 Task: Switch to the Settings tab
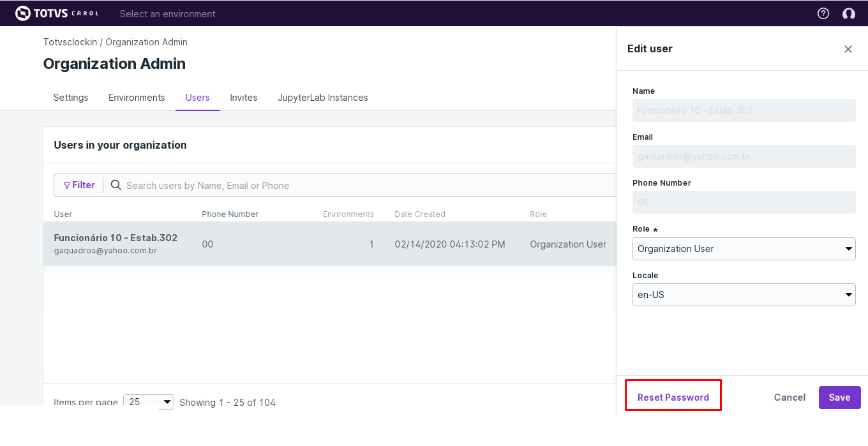[71, 98]
